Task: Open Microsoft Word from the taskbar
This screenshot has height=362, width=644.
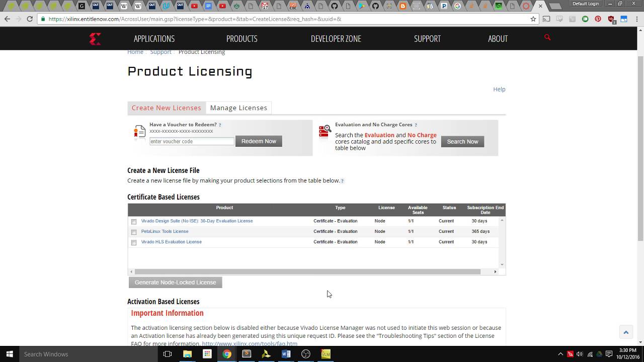Action: tap(286, 354)
